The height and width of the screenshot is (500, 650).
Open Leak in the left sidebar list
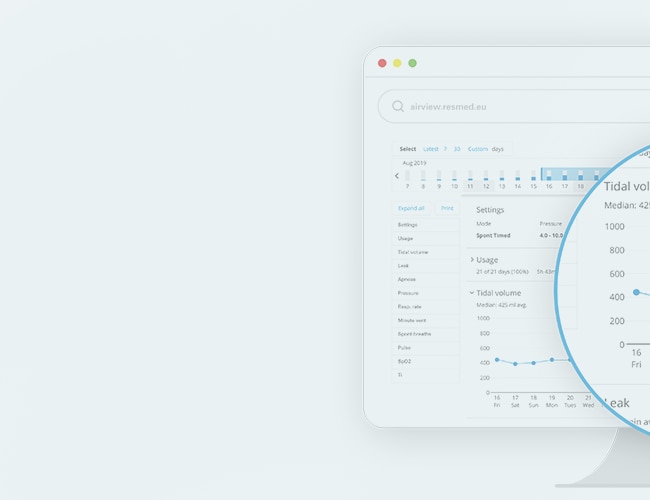click(426, 266)
